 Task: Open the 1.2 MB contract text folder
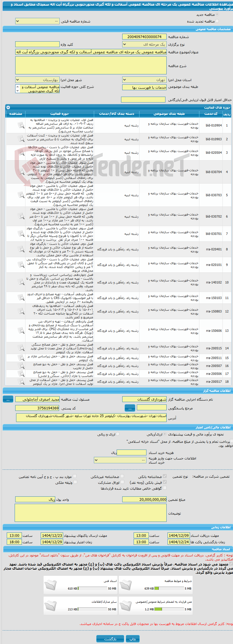tap(125, 607)
